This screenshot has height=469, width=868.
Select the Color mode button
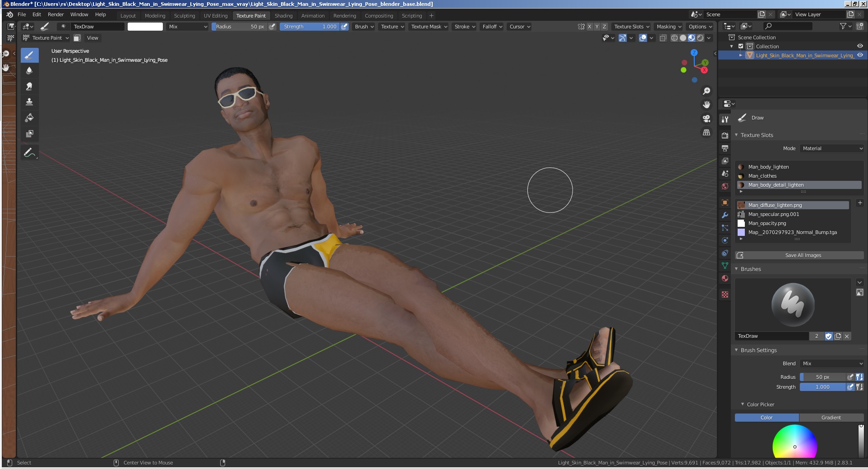[766, 418]
